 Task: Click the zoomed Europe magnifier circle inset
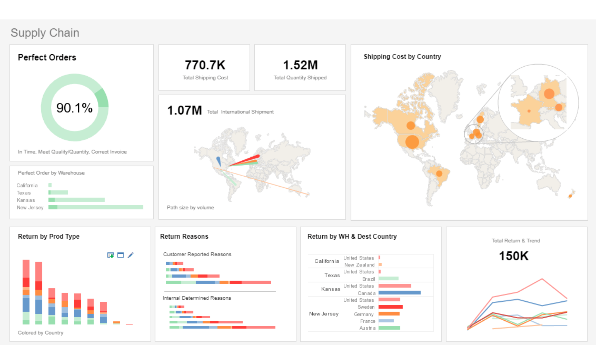pos(538,102)
